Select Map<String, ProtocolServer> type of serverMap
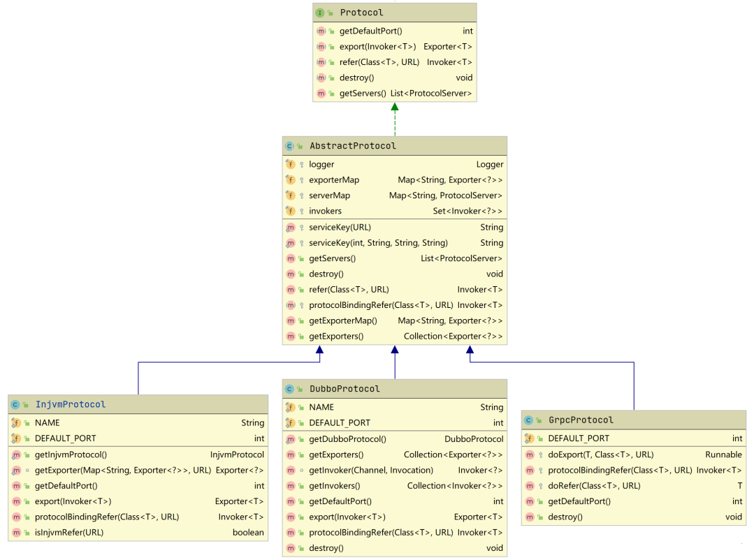Image resolution: width=754 pixels, height=560 pixels. [446, 196]
